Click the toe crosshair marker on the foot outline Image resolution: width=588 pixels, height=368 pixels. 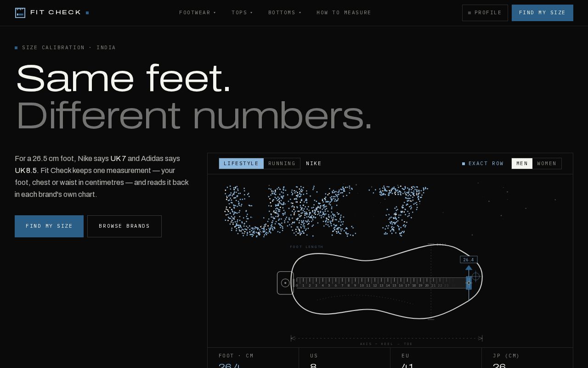[476, 276]
